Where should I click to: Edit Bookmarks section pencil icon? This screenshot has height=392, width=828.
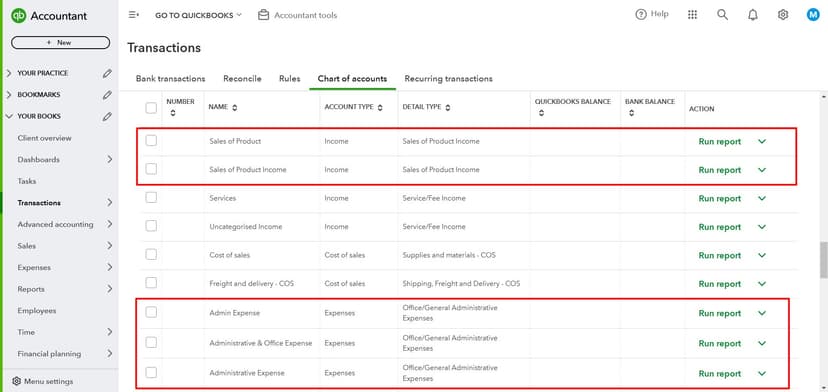click(x=107, y=95)
